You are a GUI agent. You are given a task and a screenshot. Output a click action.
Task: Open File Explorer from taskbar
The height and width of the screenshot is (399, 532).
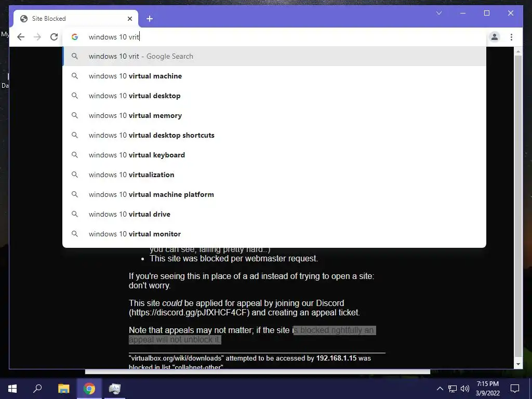[x=63, y=389]
